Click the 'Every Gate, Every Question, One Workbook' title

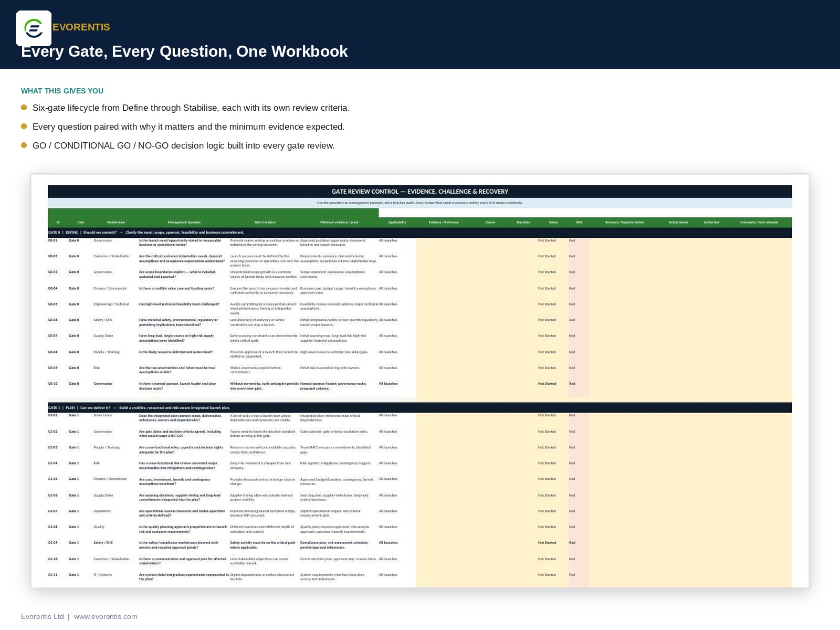(x=184, y=51)
